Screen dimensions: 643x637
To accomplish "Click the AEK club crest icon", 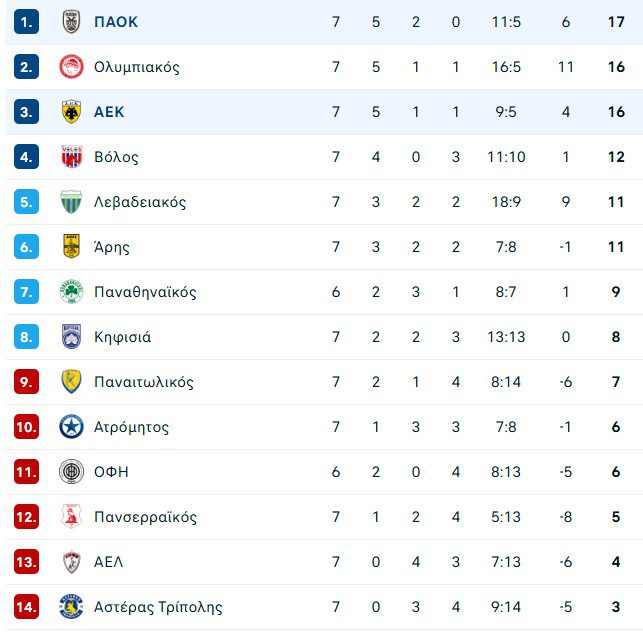I will [70, 112].
